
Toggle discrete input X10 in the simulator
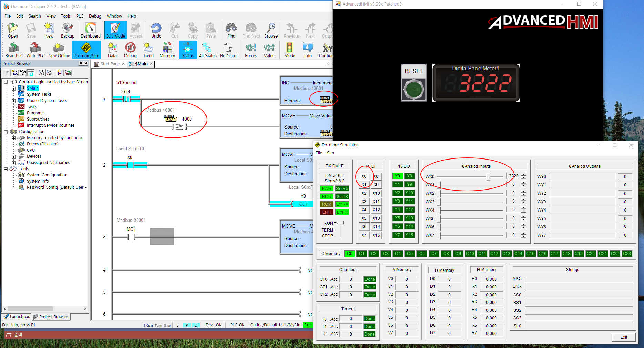click(376, 193)
